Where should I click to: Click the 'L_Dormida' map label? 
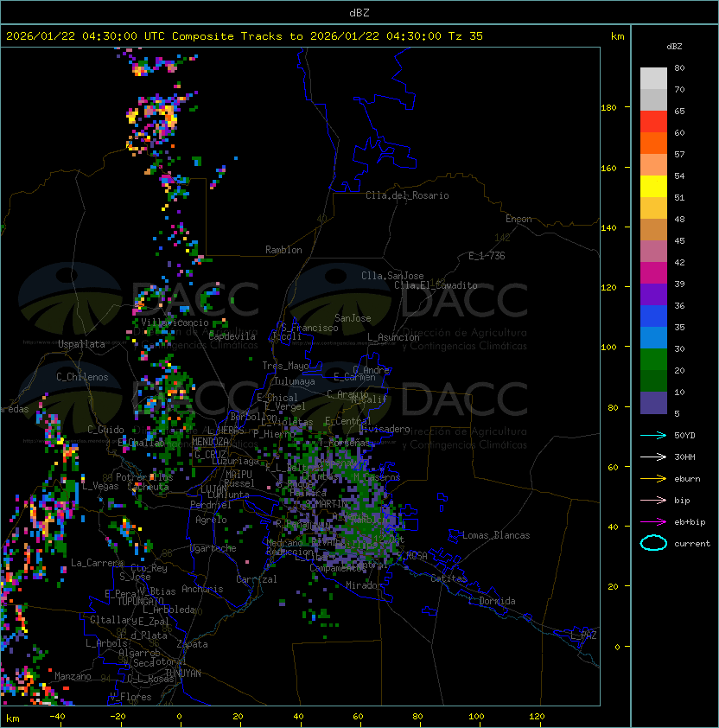[x=492, y=601]
